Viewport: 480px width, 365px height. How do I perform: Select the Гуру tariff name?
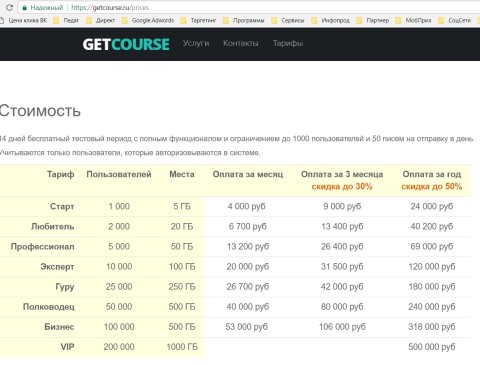(65, 287)
